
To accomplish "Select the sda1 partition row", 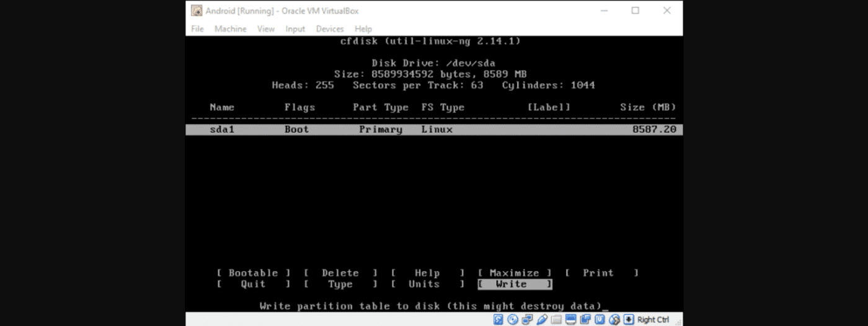I will pos(434,130).
